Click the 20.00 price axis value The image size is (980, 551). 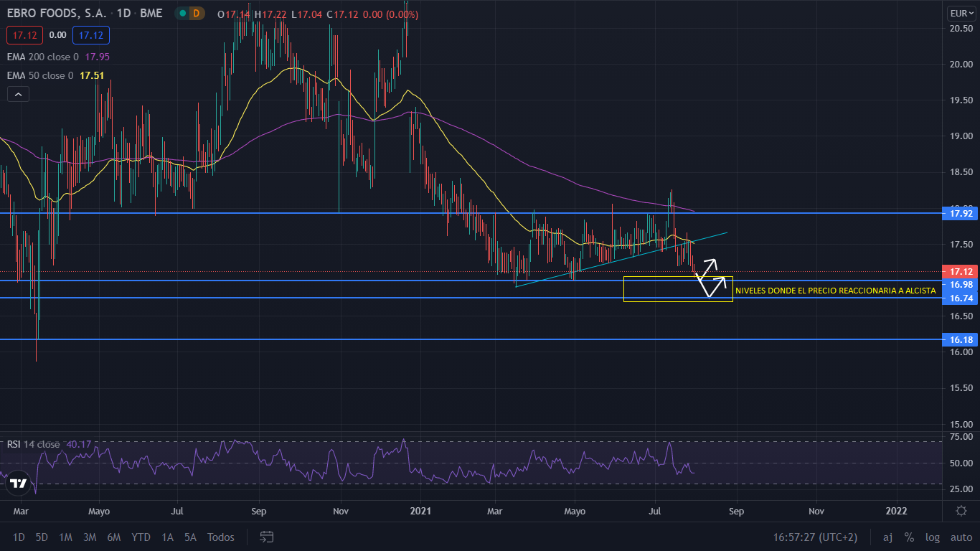[961, 64]
